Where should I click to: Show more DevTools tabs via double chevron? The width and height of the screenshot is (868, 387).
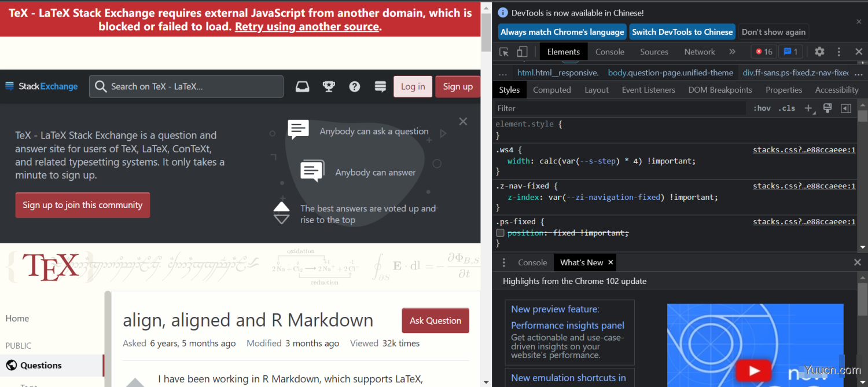click(732, 52)
